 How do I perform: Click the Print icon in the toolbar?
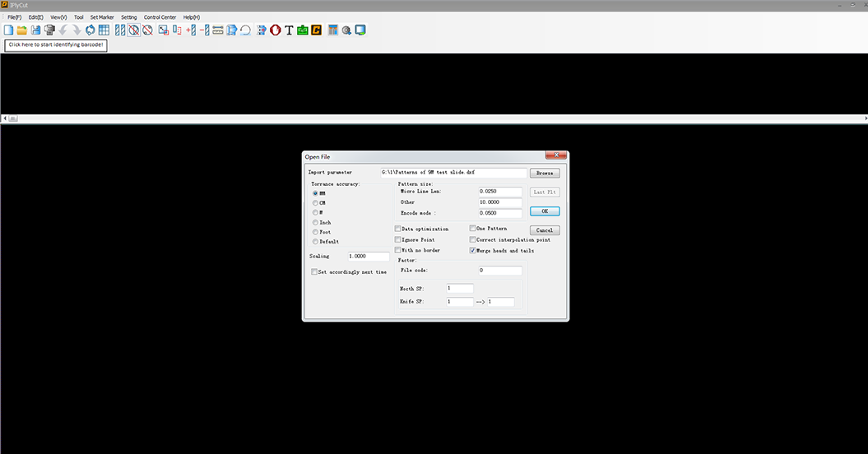[x=49, y=30]
